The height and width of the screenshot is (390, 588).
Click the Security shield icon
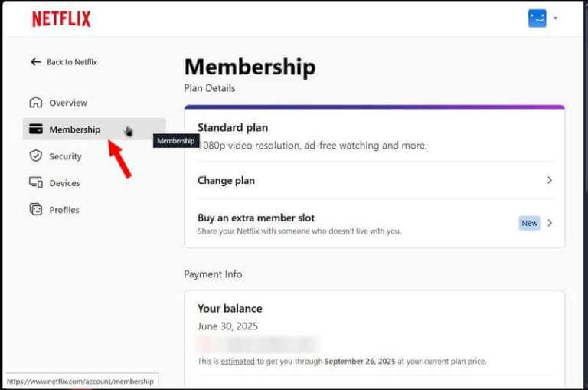[x=36, y=156]
